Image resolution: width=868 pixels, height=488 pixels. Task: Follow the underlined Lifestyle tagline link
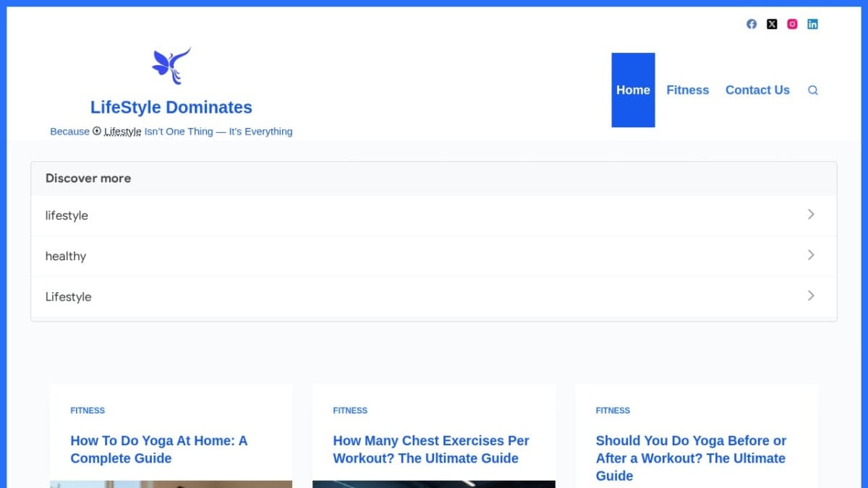(122, 132)
